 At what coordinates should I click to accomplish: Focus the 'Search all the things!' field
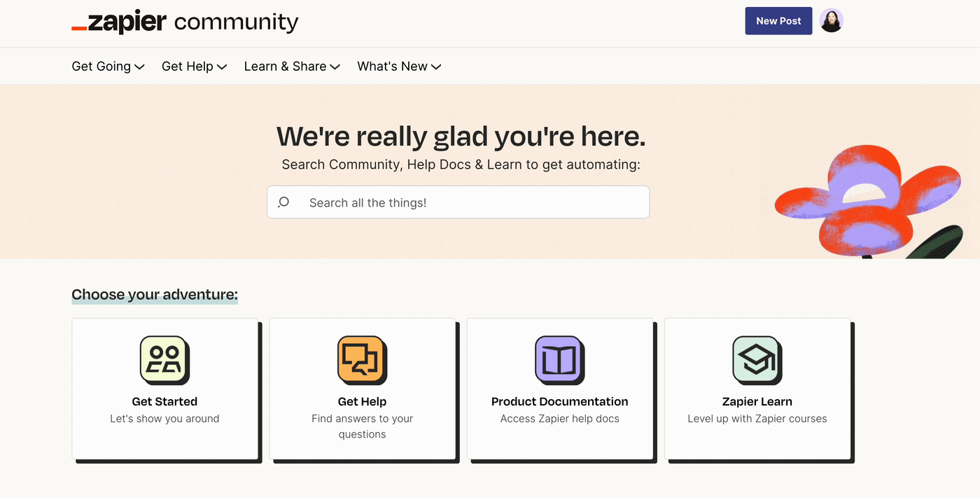pos(458,202)
